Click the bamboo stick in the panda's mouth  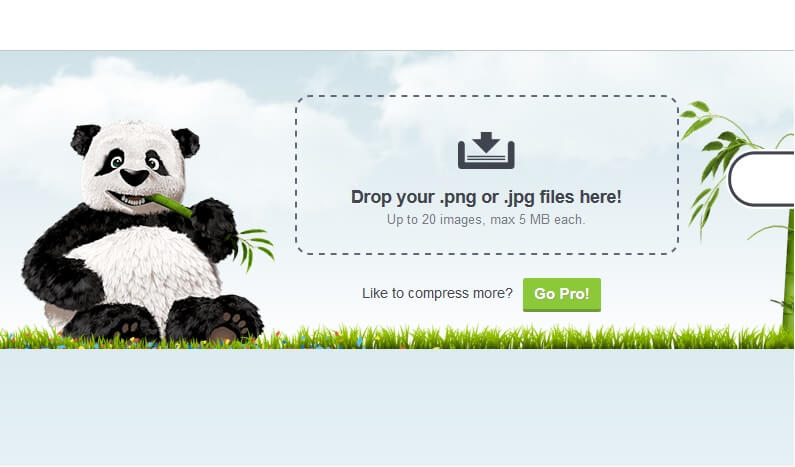[x=170, y=204]
